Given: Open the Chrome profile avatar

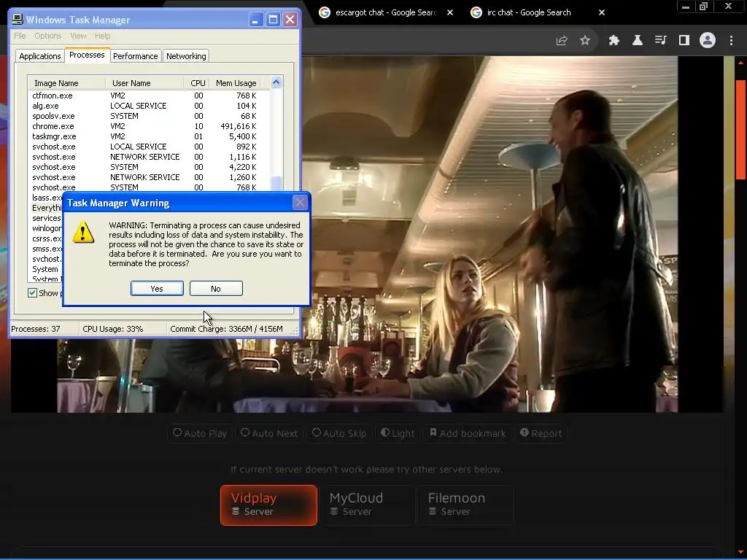Looking at the screenshot, I should tap(708, 41).
